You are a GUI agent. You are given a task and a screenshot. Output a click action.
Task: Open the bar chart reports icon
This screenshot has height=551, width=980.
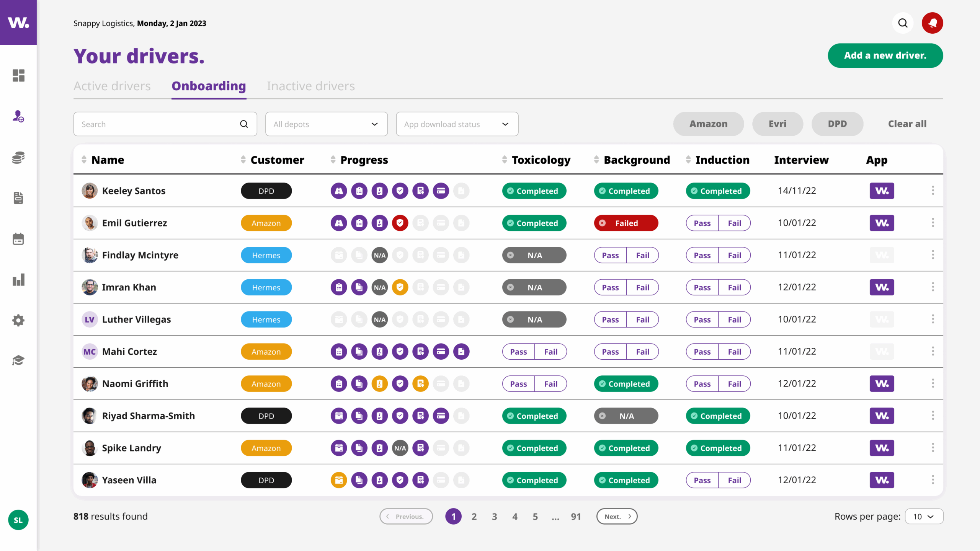[x=18, y=280]
